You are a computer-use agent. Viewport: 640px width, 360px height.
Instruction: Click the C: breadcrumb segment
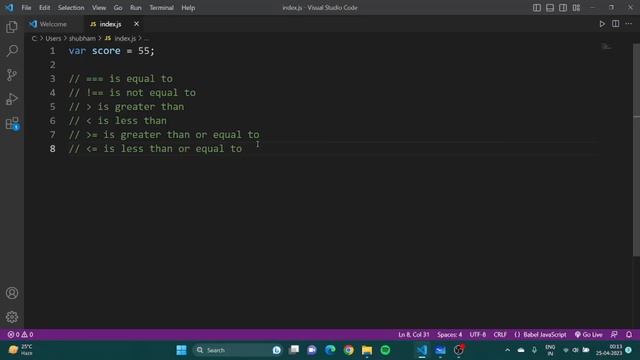(x=34, y=38)
